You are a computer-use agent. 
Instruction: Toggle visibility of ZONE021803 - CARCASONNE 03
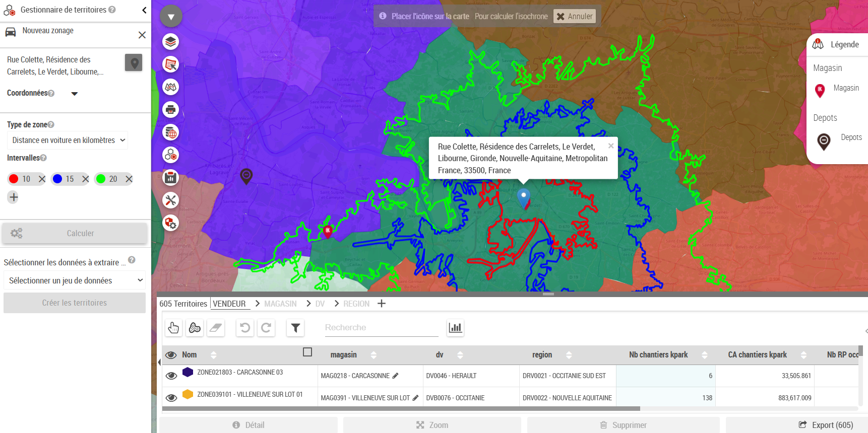[171, 376]
